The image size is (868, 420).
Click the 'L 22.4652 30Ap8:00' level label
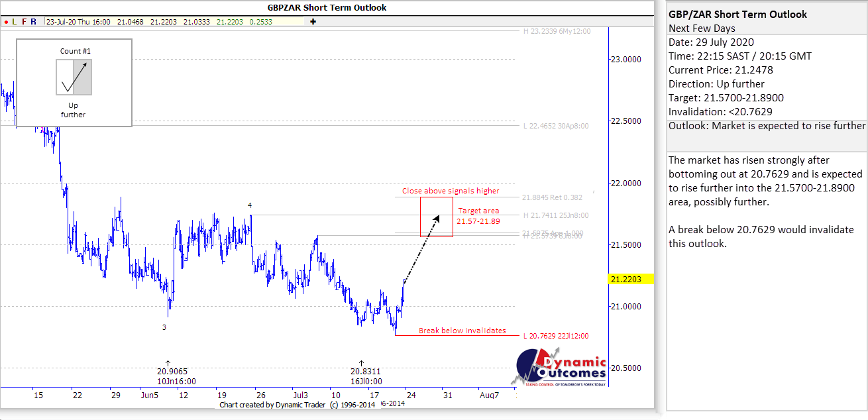(x=556, y=125)
